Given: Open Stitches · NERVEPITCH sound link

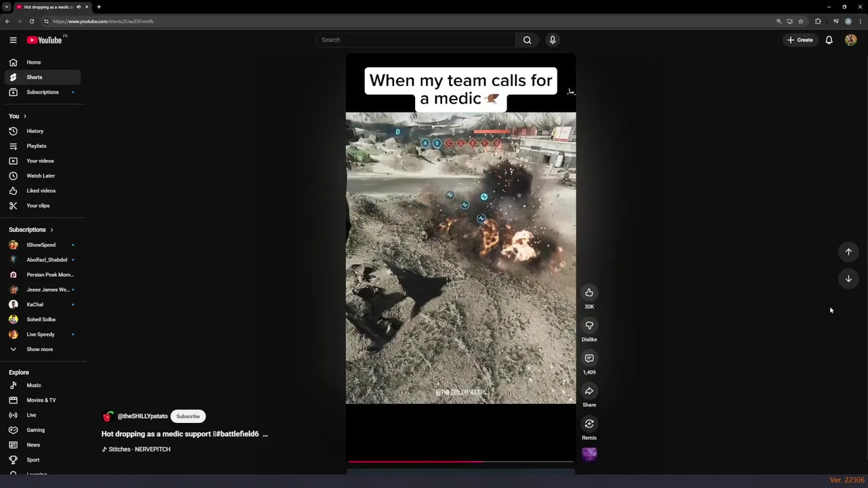Looking at the screenshot, I should click(x=136, y=449).
